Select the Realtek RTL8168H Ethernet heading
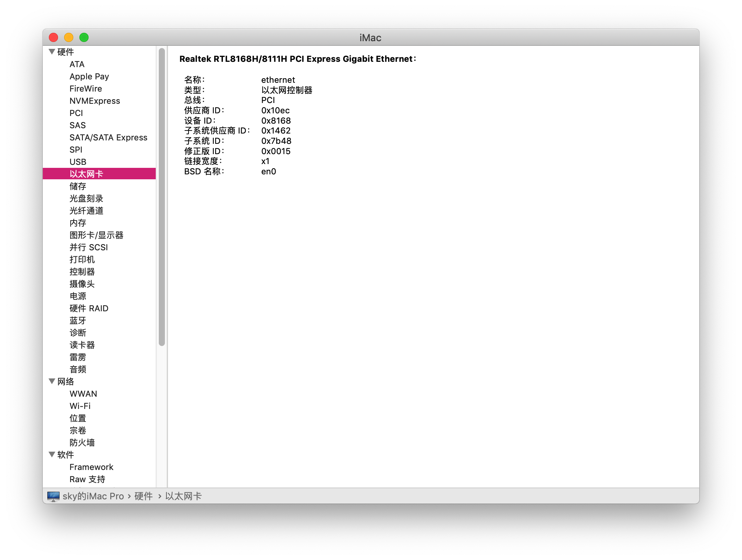Viewport: 742px width, 560px height. [x=298, y=59]
